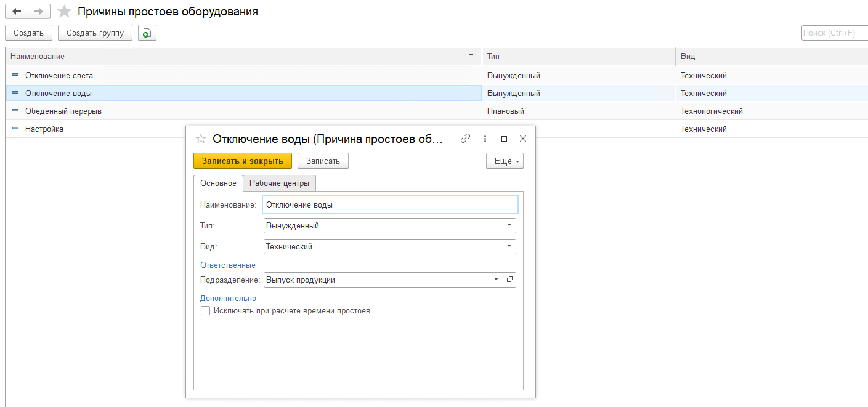Screen dimensions: 868x407
Task: Add list page to favorites star
Action: 64,12
